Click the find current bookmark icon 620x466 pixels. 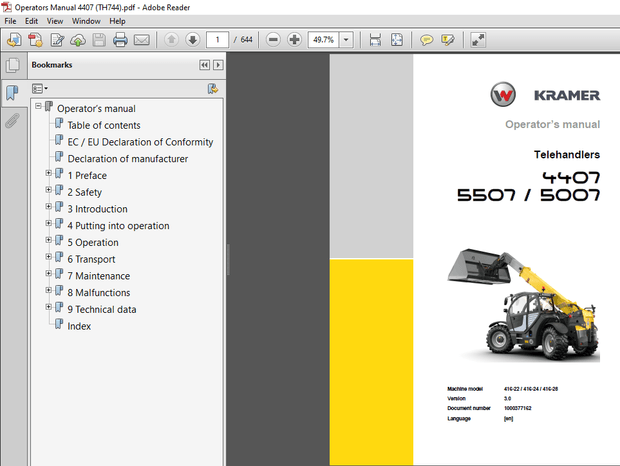pyautogui.click(x=213, y=89)
